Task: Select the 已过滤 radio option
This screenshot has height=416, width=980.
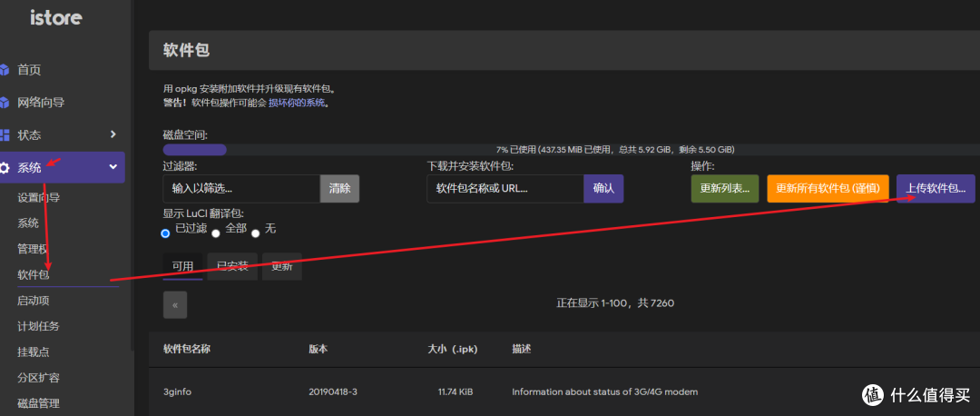Action: pos(166,233)
